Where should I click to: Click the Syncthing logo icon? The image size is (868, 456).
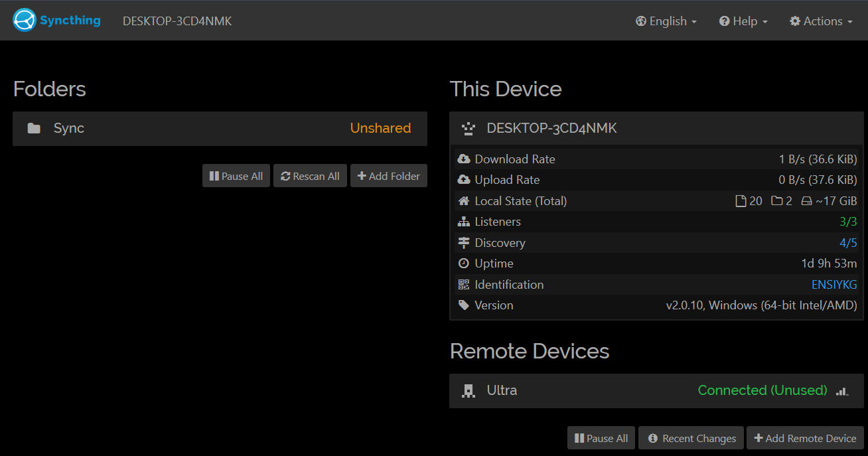(x=25, y=21)
